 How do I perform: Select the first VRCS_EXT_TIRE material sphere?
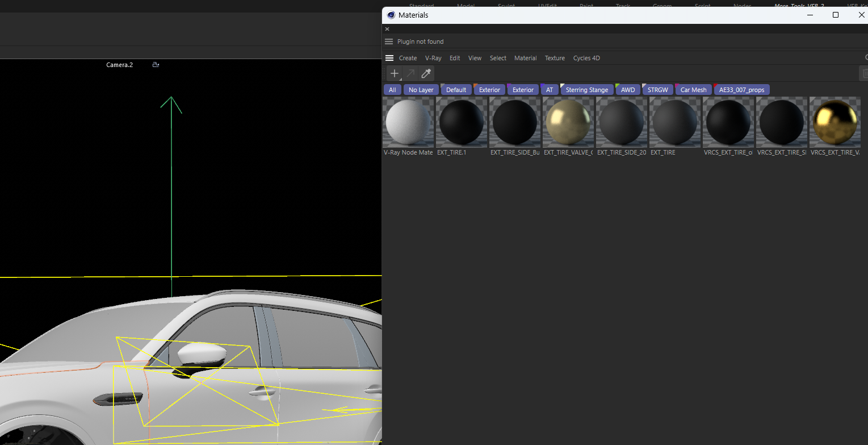[x=729, y=122]
